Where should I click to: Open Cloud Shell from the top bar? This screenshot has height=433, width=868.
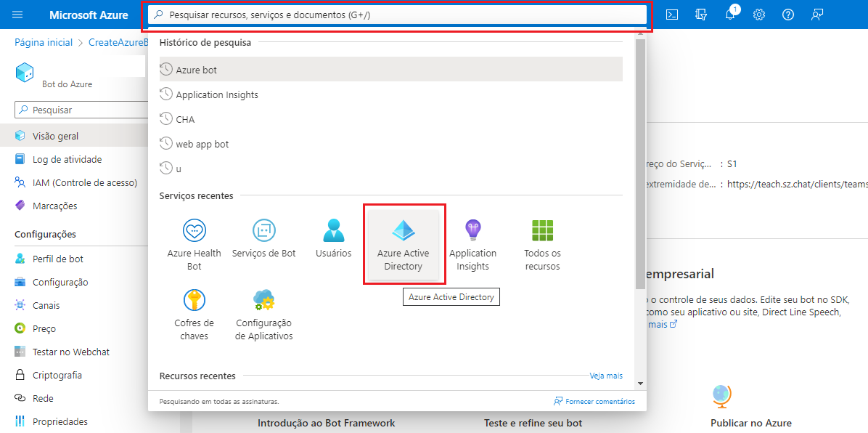click(x=672, y=15)
